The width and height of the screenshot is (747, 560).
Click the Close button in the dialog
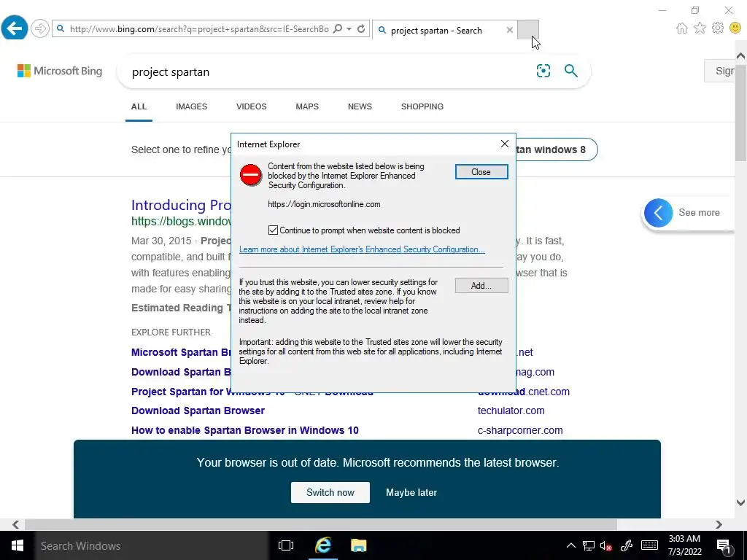[x=481, y=172]
